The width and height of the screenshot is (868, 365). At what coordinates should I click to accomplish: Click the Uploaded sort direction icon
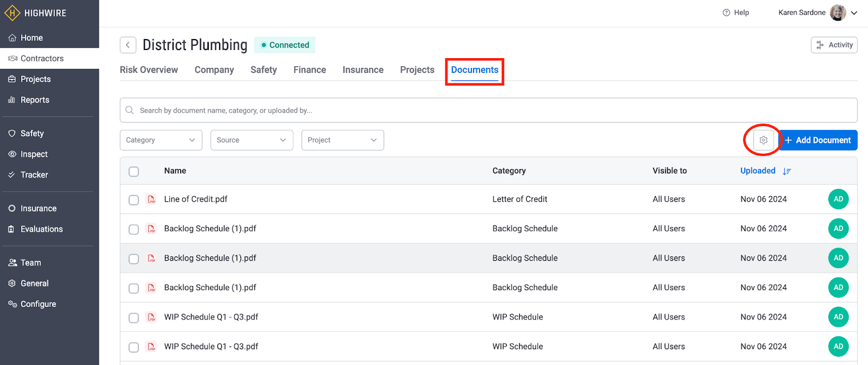click(787, 171)
